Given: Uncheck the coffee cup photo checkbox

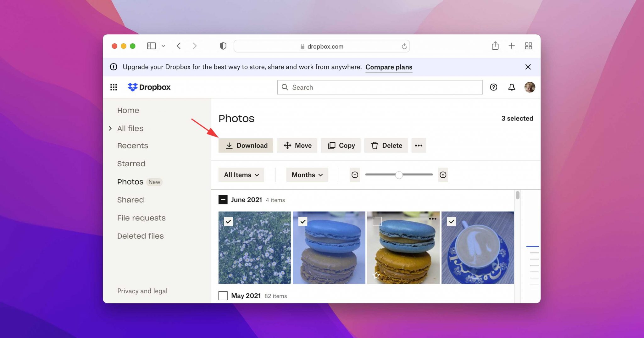Looking at the screenshot, I should pyautogui.click(x=451, y=221).
